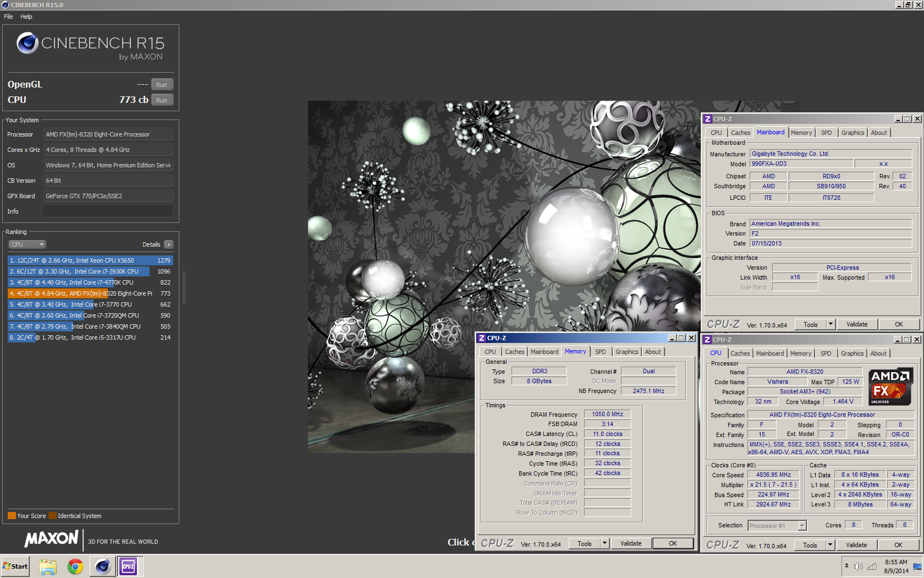Click DRAM Frequency value 1050.0 MHz
Viewport: 924px width, 578px height.
point(607,414)
